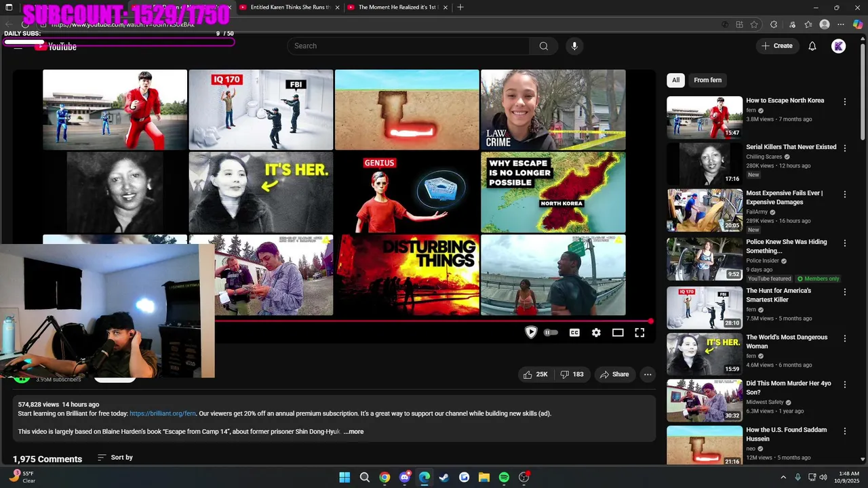Screen dimensions: 868x488
Task: Show hidden system tray icons chevron
Action: click(x=783, y=477)
